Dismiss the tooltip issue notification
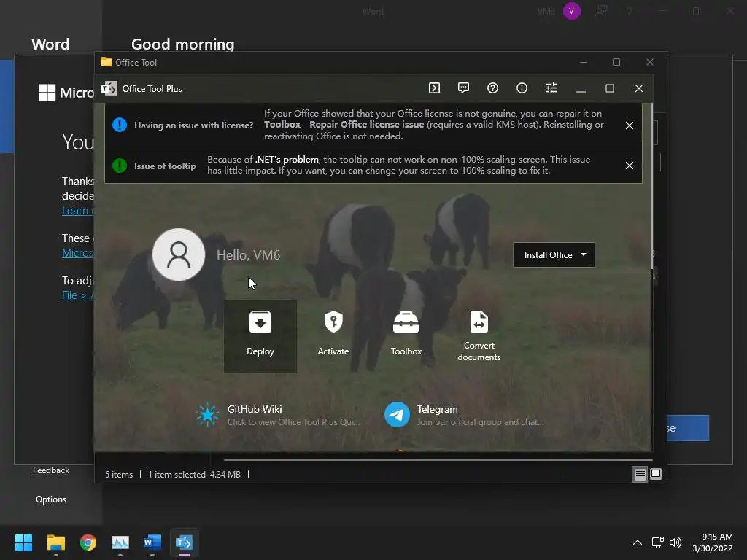The width and height of the screenshot is (747, 560). click(630, 166)
